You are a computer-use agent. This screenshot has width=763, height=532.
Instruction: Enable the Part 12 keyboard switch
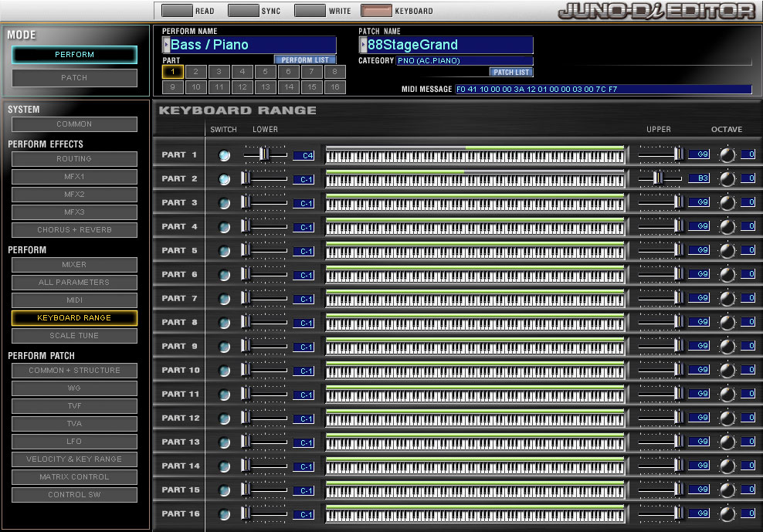(224, 418)
